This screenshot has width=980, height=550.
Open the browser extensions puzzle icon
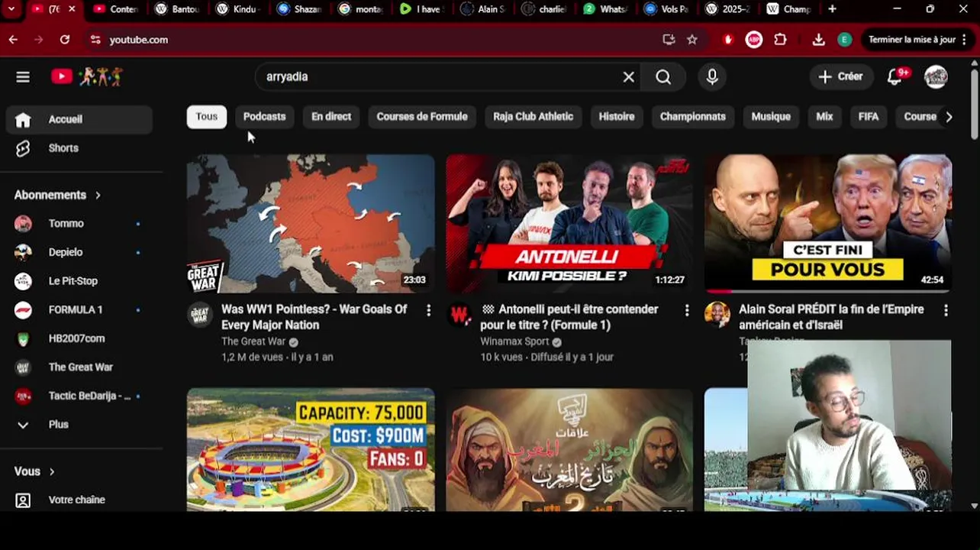[780, 40]
